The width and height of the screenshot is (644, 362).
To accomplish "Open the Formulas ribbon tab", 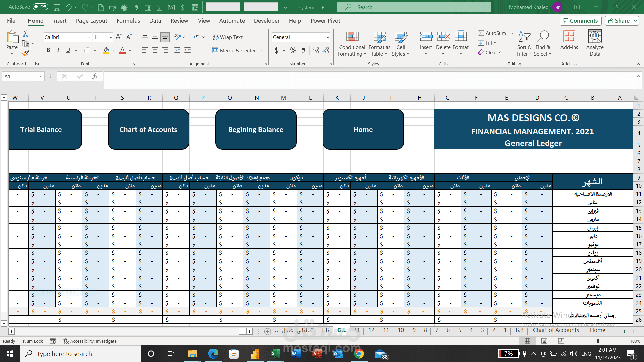I will (128, 21).
